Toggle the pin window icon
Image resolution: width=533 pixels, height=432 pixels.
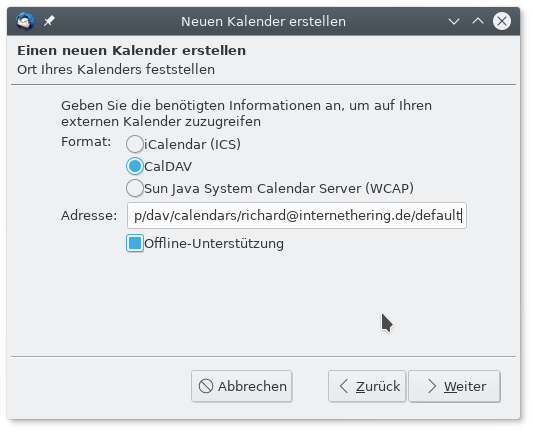[49, 21]
